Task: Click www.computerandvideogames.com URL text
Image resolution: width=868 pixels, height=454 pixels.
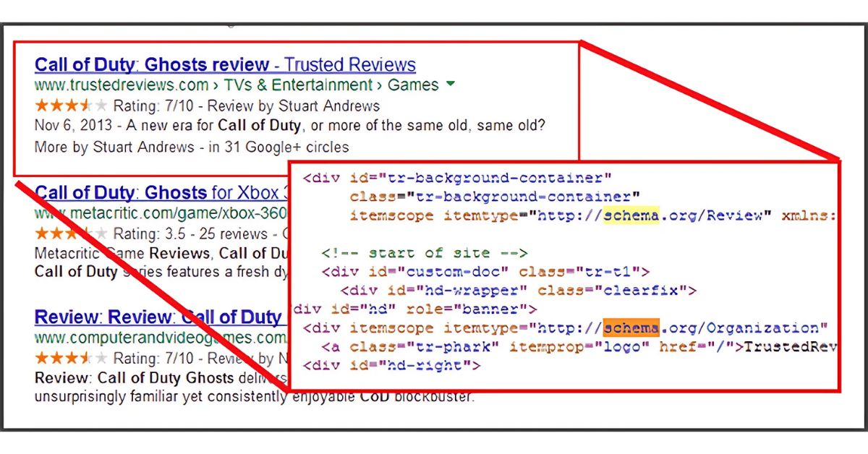Action: (160, 338)
